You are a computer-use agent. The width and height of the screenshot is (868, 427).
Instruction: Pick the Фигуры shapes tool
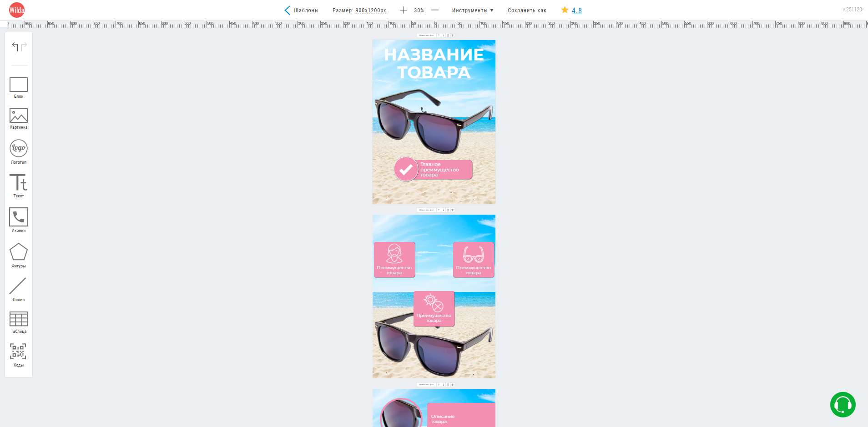[19, 255]
